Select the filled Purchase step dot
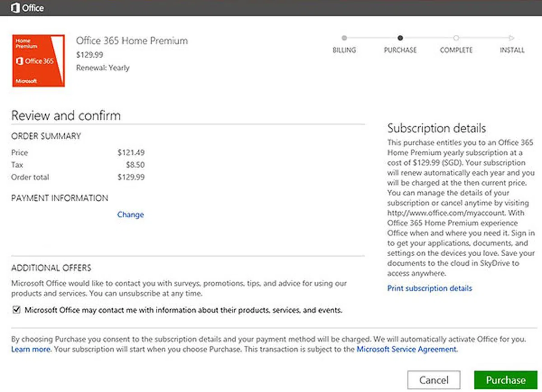Image resolution: width=542 pixels, height=392 pixels. 400,38
